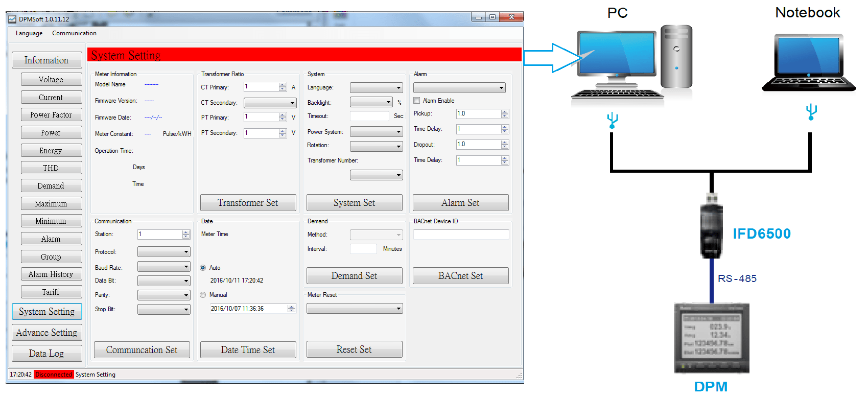Click the IFD6500 USB converter icon

coord(711,227)
